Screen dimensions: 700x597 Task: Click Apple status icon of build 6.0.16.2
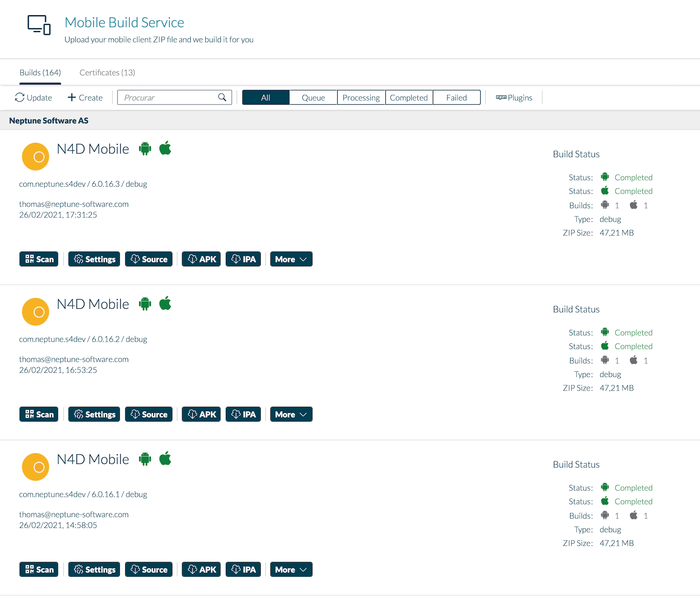(605, 346)
